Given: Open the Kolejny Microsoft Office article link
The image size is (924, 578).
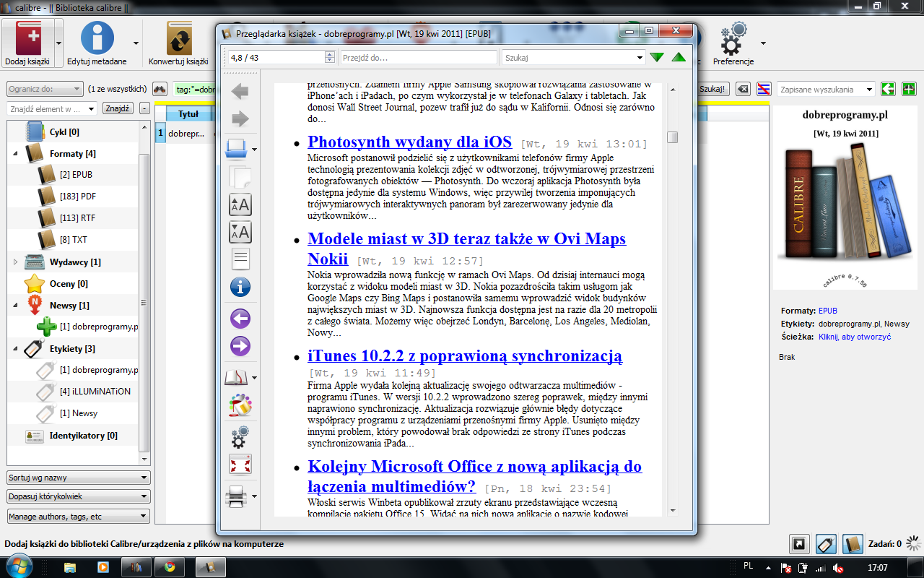Looking at the screenshot, I should [x=474, y=475].
